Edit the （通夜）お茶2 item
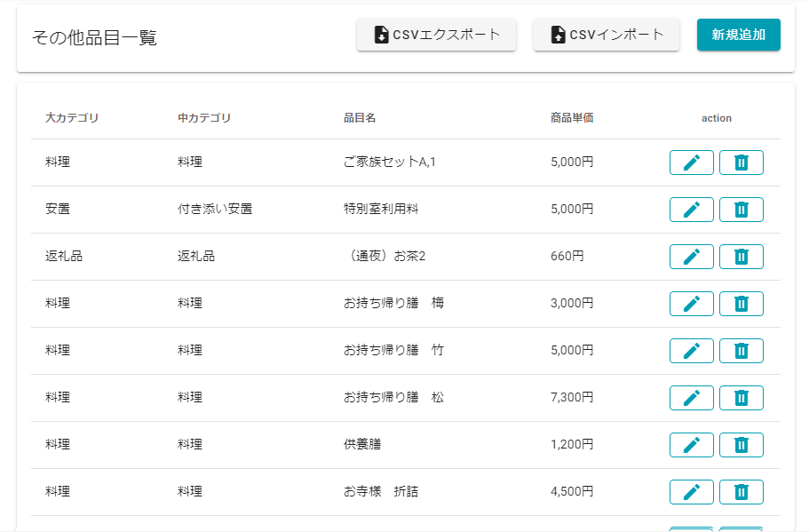The width and height of the screenshot is (809, 532). 691,257
